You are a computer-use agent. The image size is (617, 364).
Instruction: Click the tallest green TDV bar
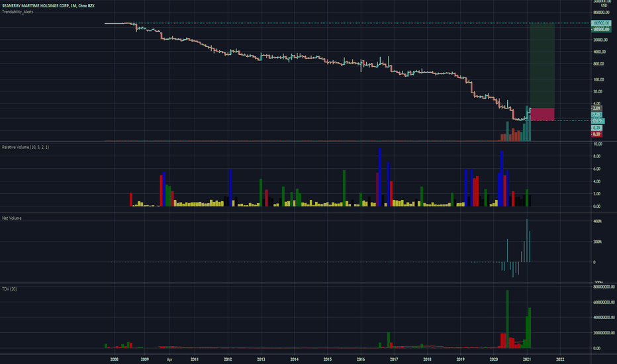pos(507,319)
